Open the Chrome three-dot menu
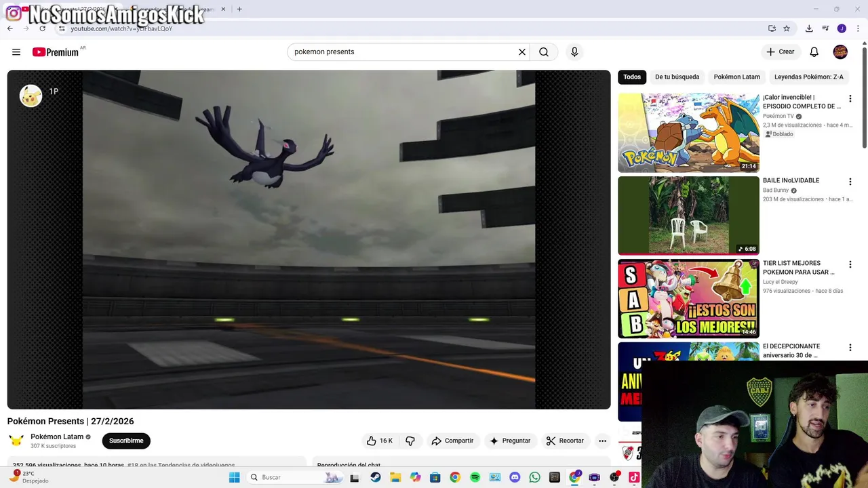The height and width of the screenshot is (488, 868). [x=858, y=28]
